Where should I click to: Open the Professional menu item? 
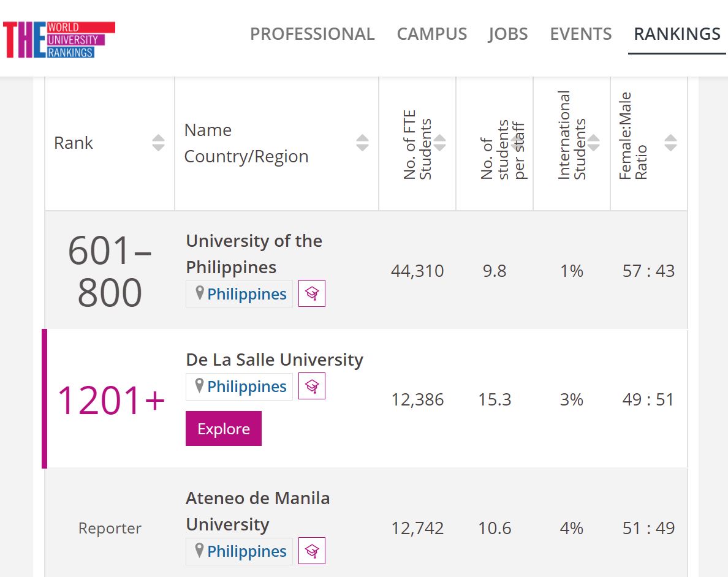312,34
